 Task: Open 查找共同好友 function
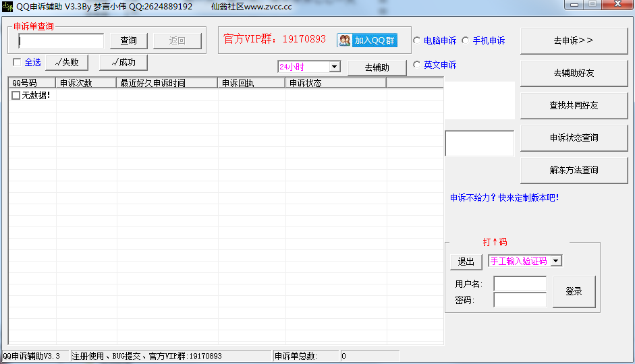(x=574, y=106)
